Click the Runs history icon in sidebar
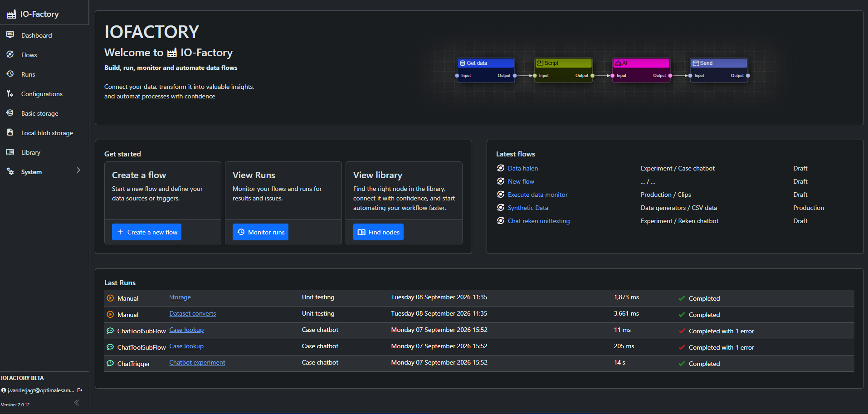 [x=10, y=74]
